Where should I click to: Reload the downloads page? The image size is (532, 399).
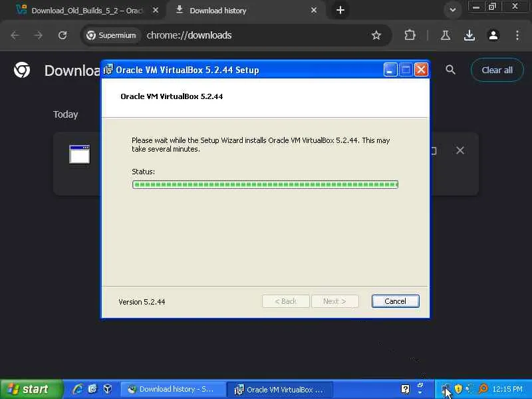click(x=63, y=35)
